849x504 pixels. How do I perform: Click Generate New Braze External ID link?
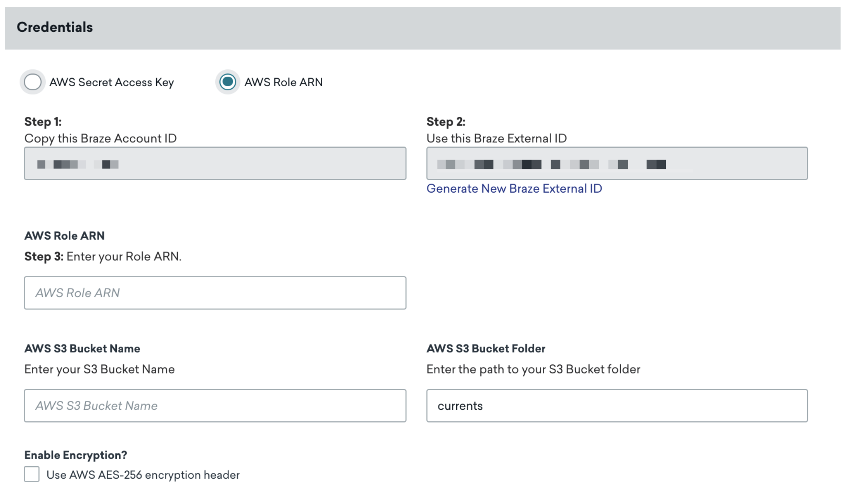click(x=514, y=189)
